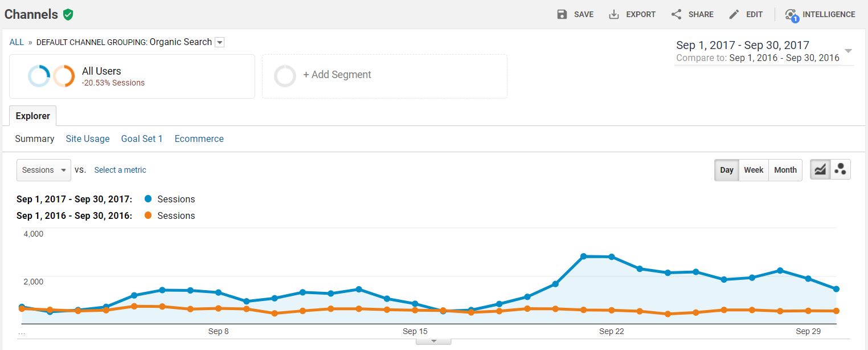Screen dimensions: 868x350
Task: Click the Add Segment box
Action: click(x=384, y=76)
